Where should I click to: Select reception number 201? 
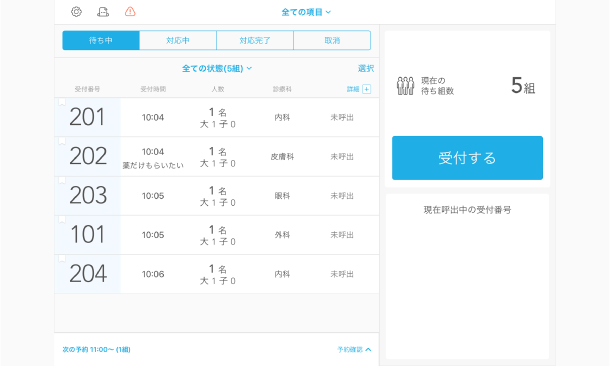(88, 117)
